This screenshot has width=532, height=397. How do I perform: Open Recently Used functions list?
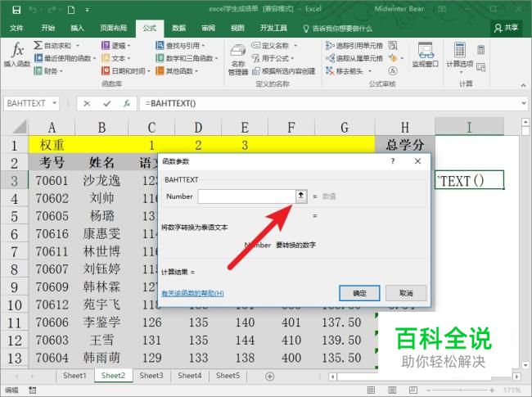coord(63,58)
